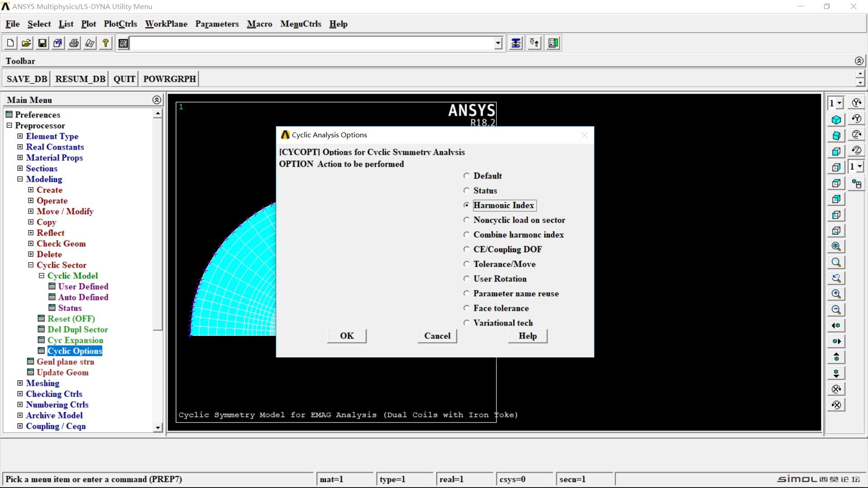
Task: Click the Pan-Zoom-Rotate icon in top toolbar
Action: pos(58,43)
